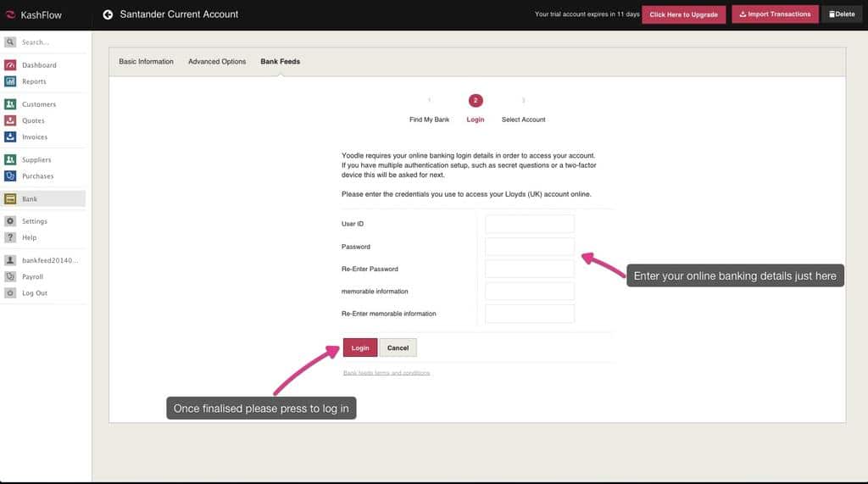Open Bank feeds terms and conditions link

[387, 373]
